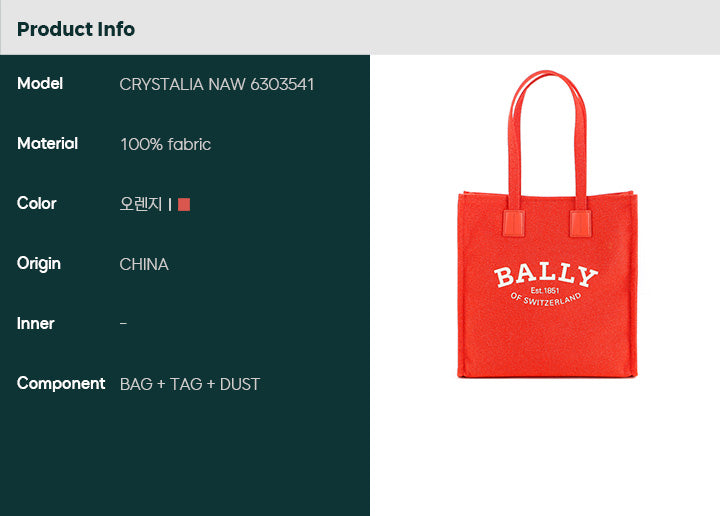
Task: Select the orange color swatch
Action: tap(184, 204)
